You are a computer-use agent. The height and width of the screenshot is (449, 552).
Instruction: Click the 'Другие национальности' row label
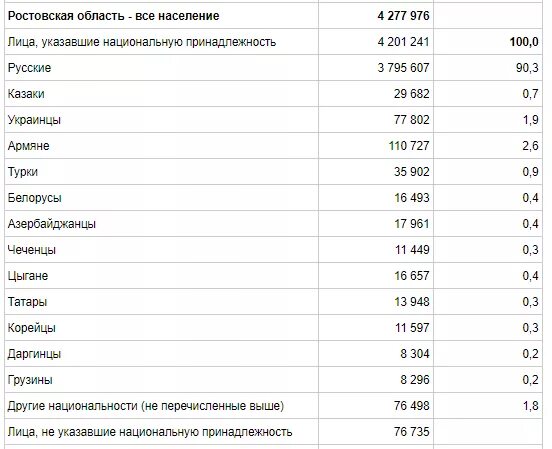pyautogui.click(x=146, y=406)
